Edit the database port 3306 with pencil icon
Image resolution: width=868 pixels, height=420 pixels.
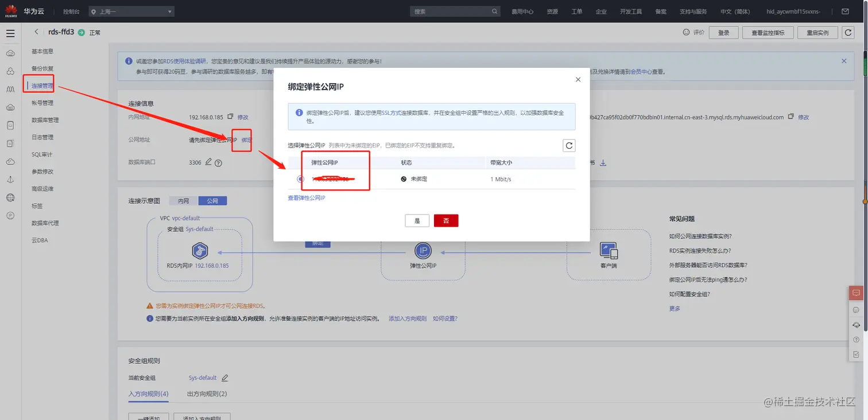pyautogui.click(x=208, y=162)
